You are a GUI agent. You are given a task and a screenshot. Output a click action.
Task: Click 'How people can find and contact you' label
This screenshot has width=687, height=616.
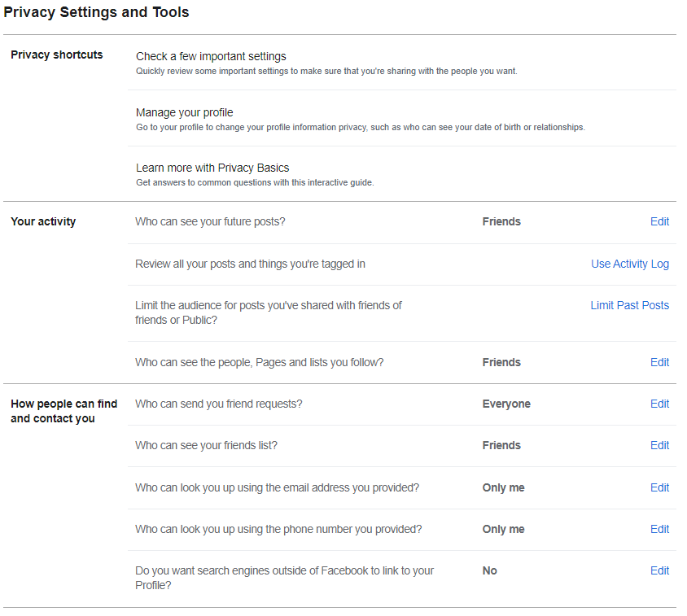(64, 411)
